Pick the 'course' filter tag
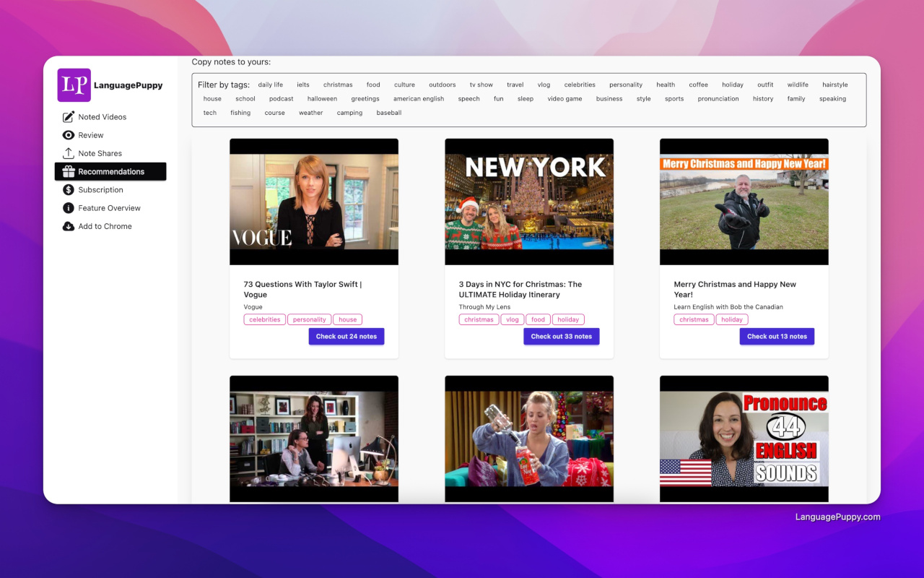Screen dimensions: 924x578 click(x=275, y=113)
